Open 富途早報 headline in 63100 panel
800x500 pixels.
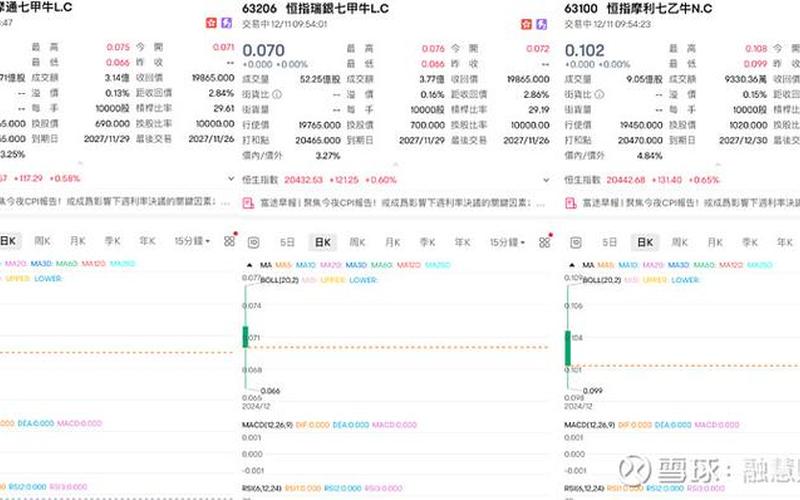coord(691,203)
